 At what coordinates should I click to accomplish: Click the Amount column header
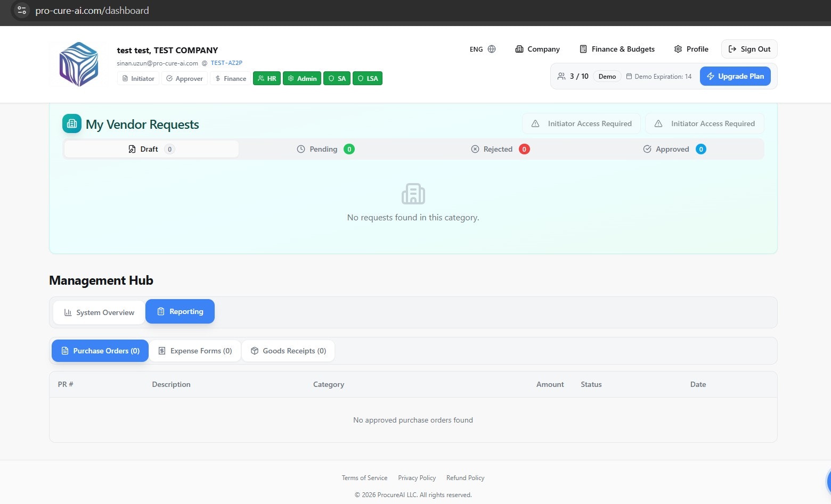550,384
